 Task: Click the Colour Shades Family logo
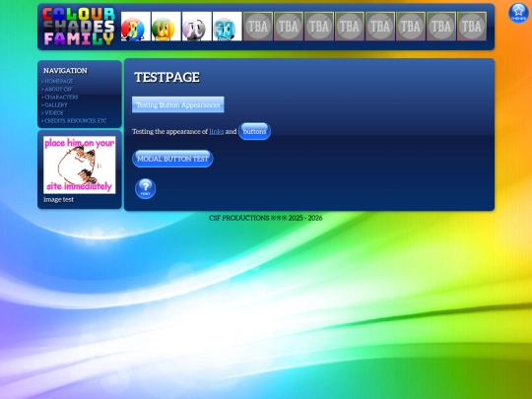79,27
